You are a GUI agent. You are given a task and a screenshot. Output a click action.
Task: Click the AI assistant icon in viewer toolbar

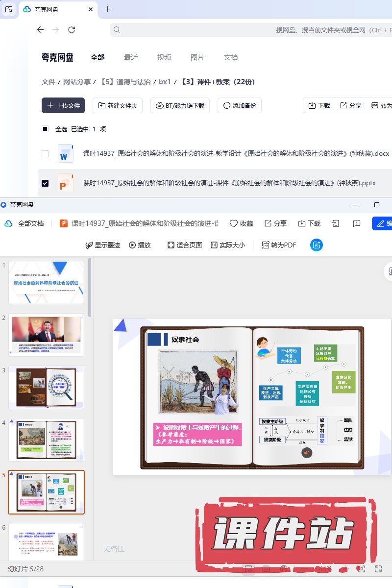click(316, 245)
